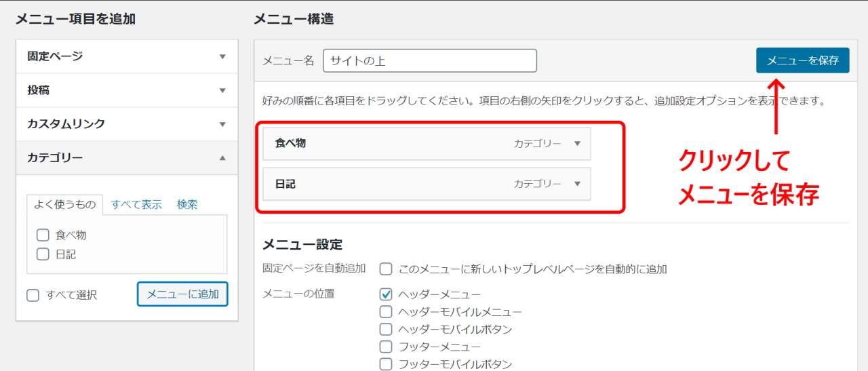
Task: Check the 日記 category checkbox
Action: [43, 254]
